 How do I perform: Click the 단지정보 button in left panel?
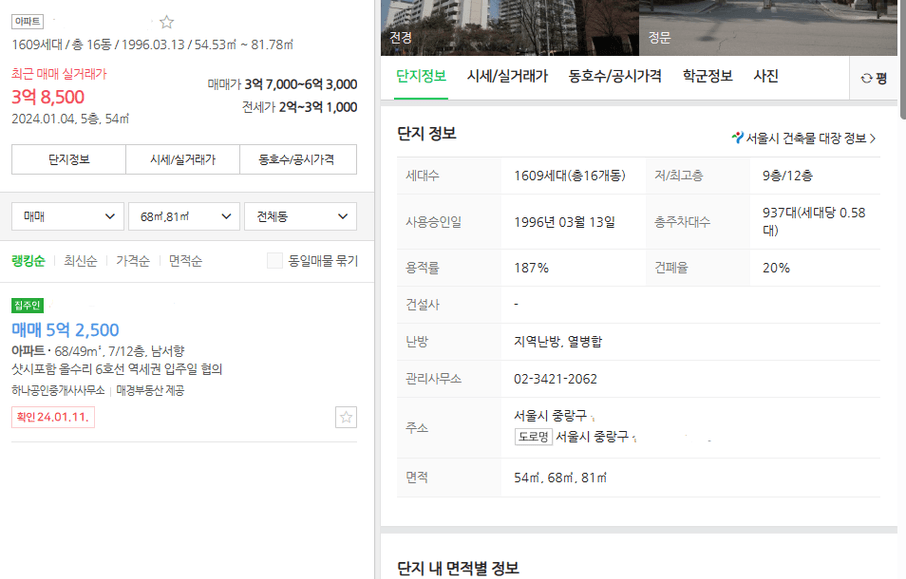(69, 159)
